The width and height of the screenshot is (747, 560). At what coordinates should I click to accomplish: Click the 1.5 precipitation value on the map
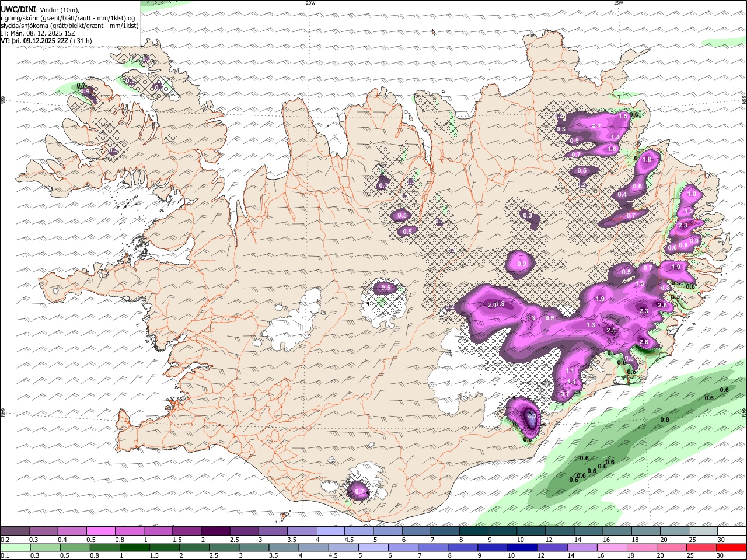pyautogui.click(x=623, y=117)
